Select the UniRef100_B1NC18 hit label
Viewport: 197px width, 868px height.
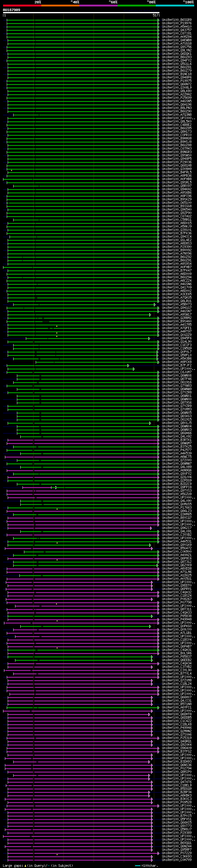coord(177,74)
